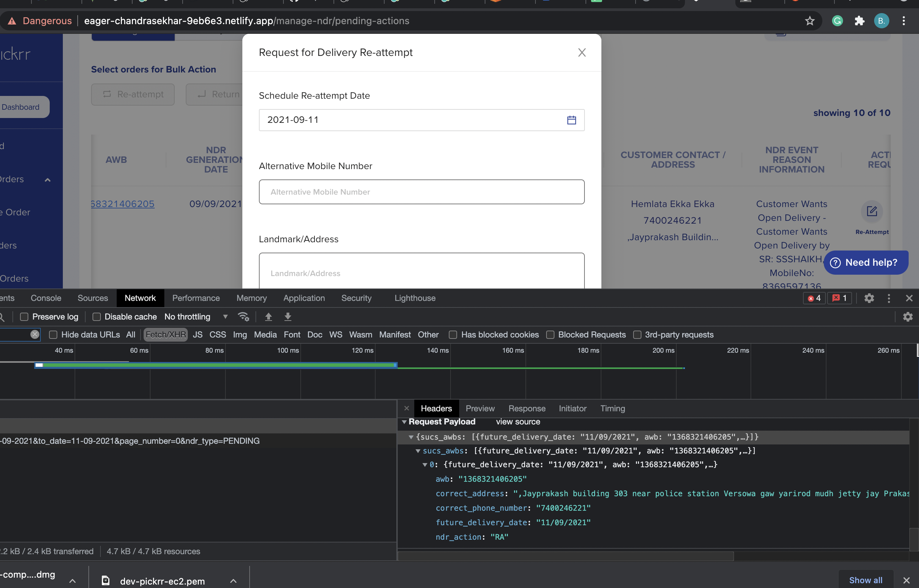Open DevTools settings gear in tab bar
Screen dimensions: 919x588
click(869, 298)
